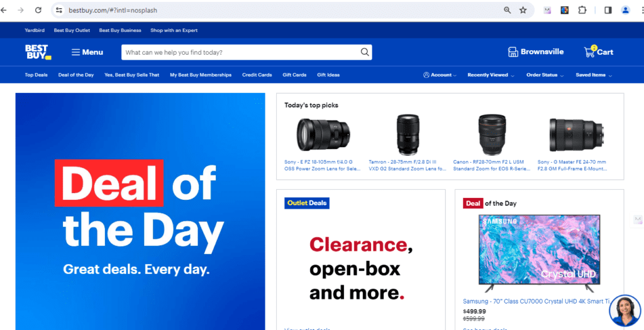Screen dimensions: 644x330
Task: Reload the page with the refresh icon
Action: pyautogui.click(x=38, y=10)
